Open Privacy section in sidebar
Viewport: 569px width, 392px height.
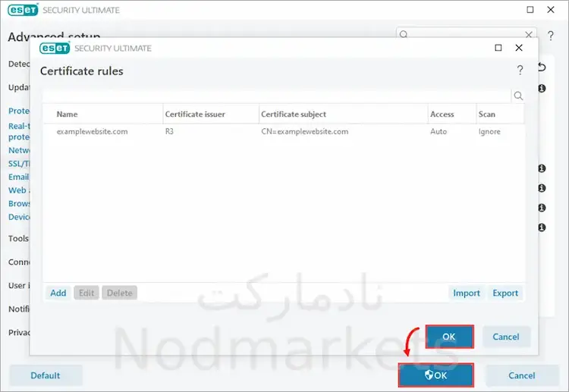[19, 332]
